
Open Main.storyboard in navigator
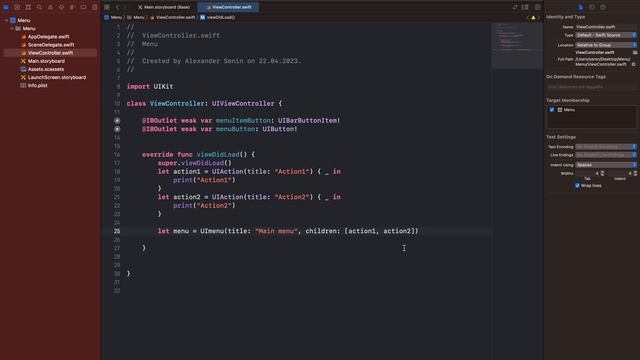pyautogui.click(x=46, y=61)
